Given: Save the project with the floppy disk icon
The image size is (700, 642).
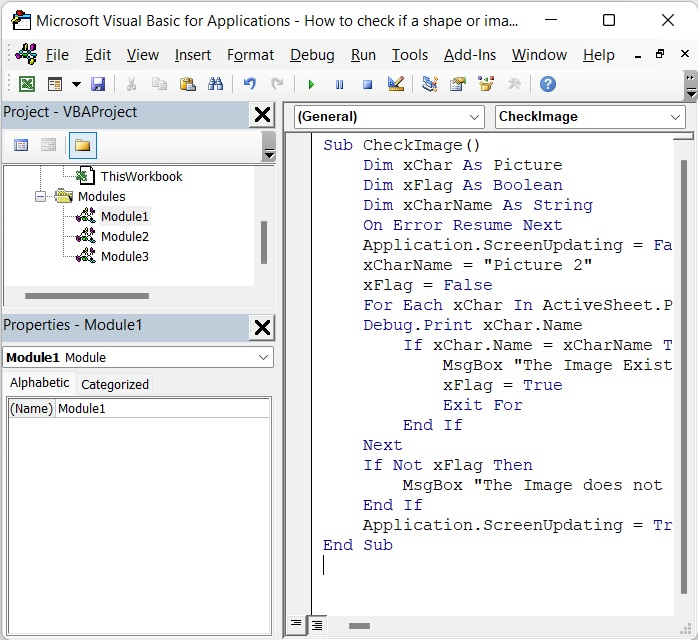Looking at the screenshot, I should click(98, 85).
